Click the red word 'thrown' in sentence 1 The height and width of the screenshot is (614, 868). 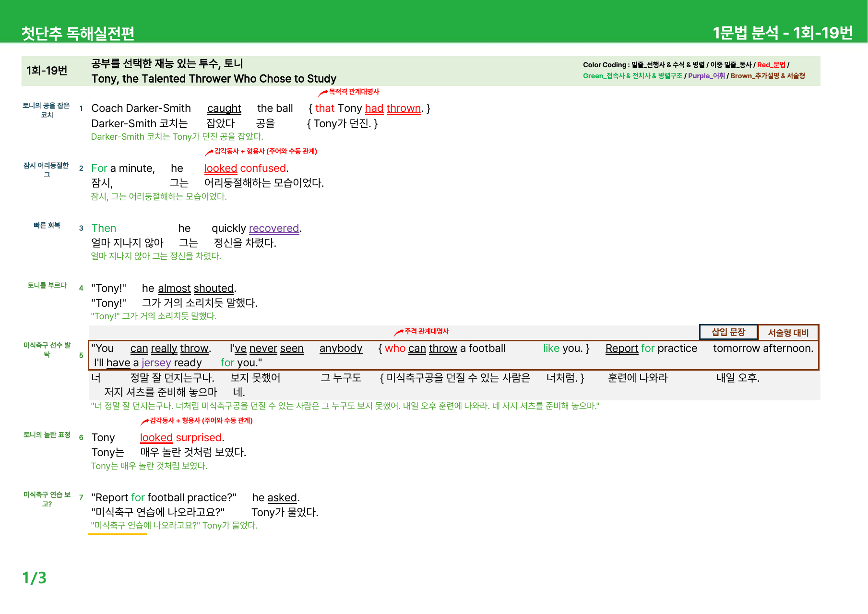404,108
